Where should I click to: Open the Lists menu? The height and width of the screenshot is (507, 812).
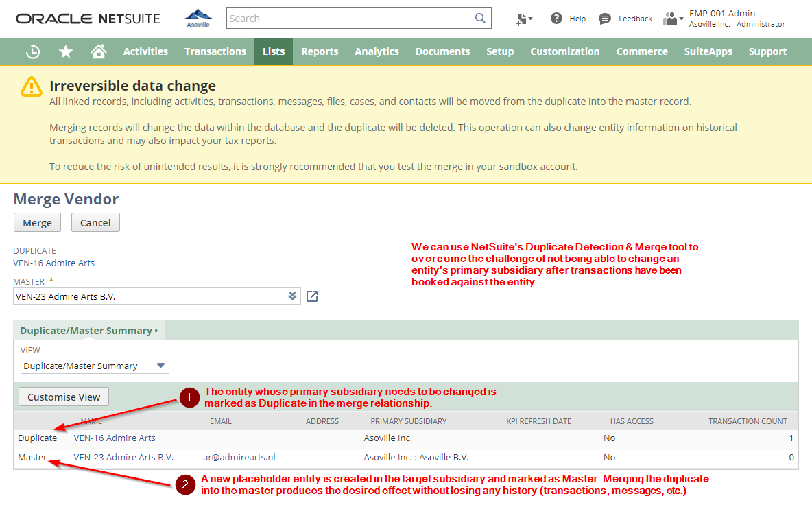pyautogui.click(x=274, y=51)
